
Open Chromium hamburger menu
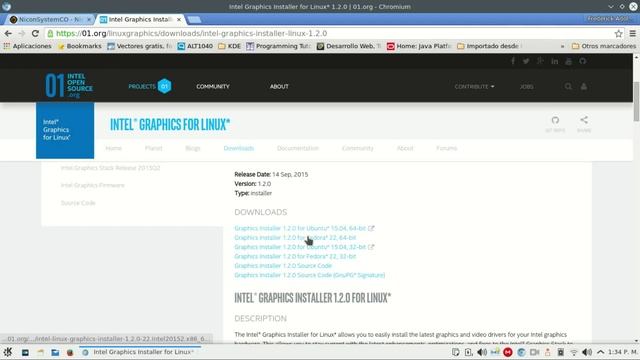632,33
